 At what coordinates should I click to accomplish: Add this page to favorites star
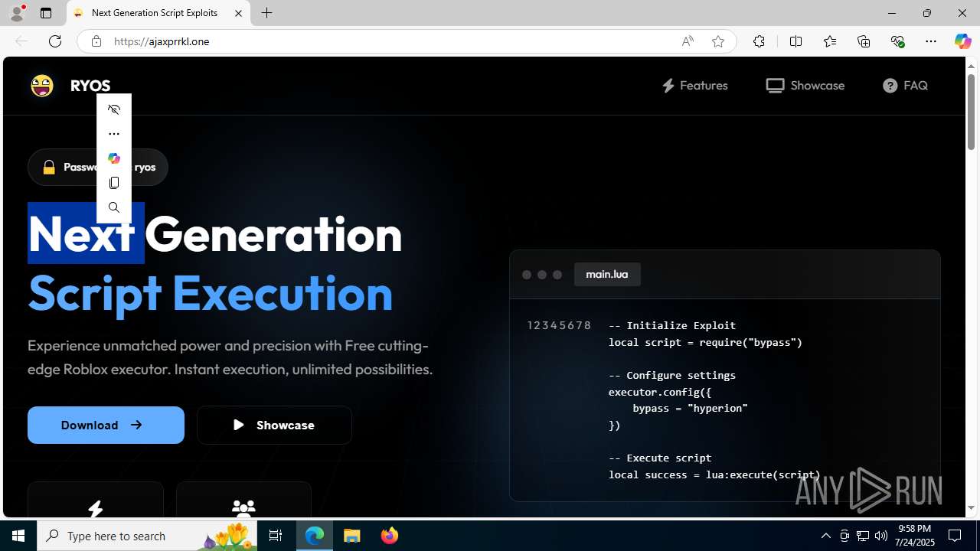click(718, 41)
